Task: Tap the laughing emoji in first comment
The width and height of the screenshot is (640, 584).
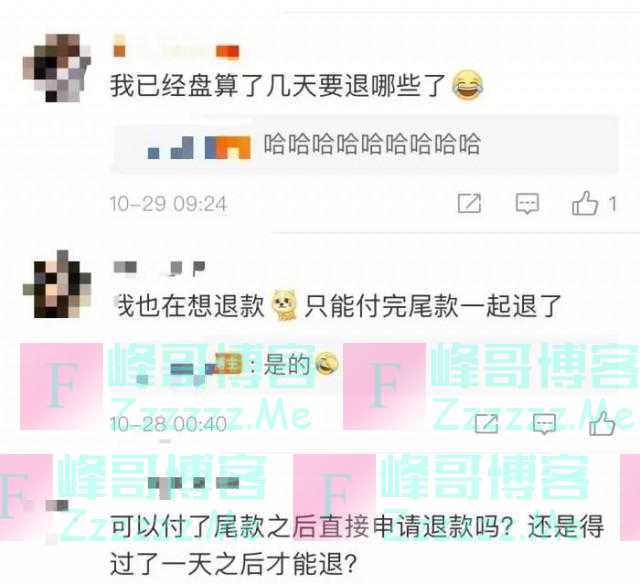Action: point(468,85)
